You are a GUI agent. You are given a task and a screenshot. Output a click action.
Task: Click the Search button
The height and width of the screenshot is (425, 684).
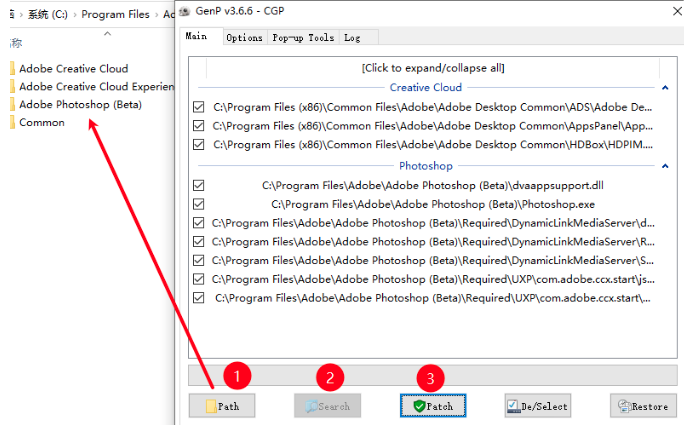click(328, 406)
